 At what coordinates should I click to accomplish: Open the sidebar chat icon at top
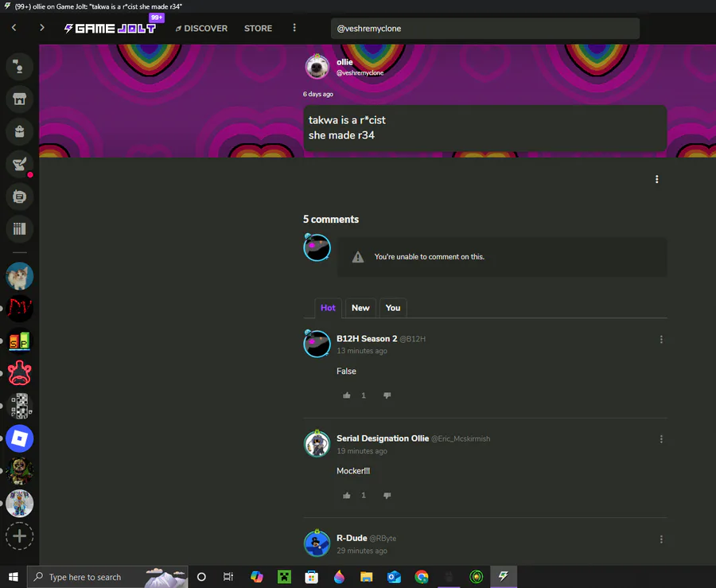[x=19, y=67]
